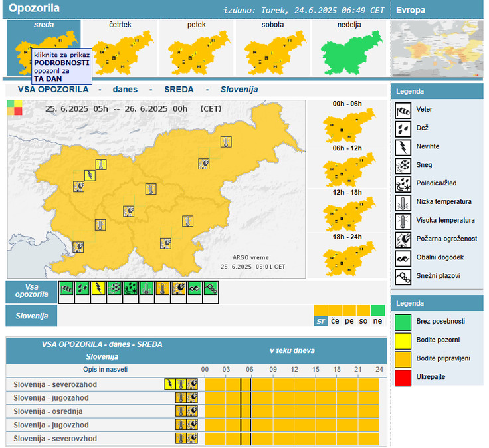Click the Slovenija - severovzhod row label

coord(55,438)
